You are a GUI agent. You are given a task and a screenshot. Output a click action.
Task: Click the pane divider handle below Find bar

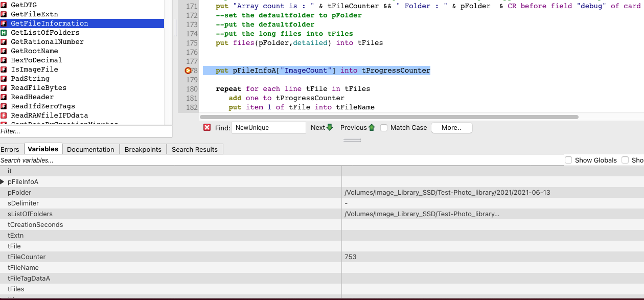[352, 140]
